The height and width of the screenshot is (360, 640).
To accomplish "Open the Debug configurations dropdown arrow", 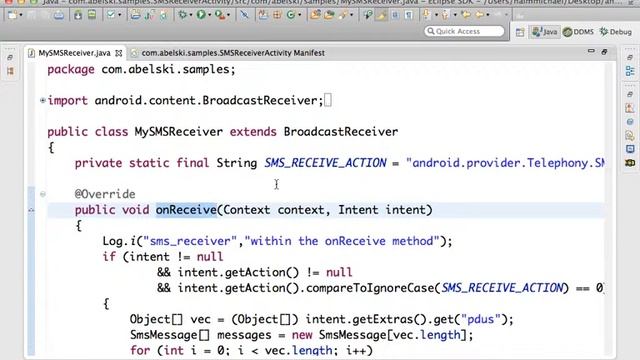I will tap(191, 15).
